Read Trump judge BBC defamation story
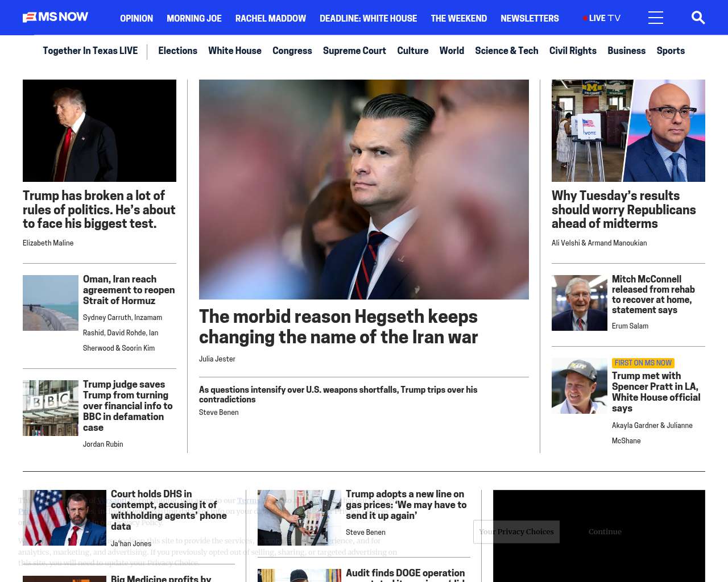 pos(128,406)
